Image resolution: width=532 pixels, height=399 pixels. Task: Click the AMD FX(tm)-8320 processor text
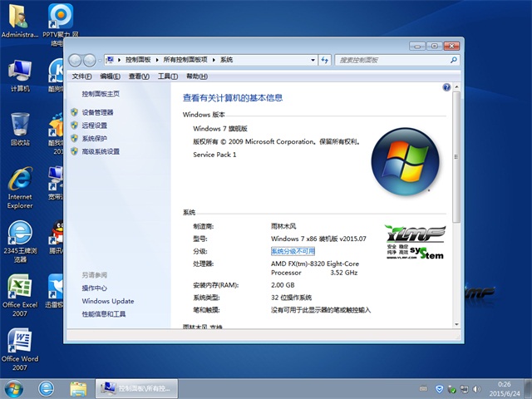click(315, 268)
